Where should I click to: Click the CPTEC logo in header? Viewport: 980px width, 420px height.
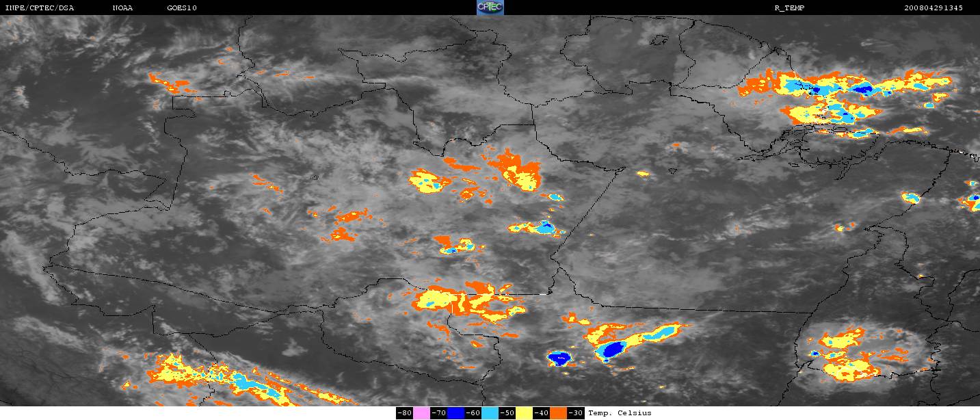(490, 8)
